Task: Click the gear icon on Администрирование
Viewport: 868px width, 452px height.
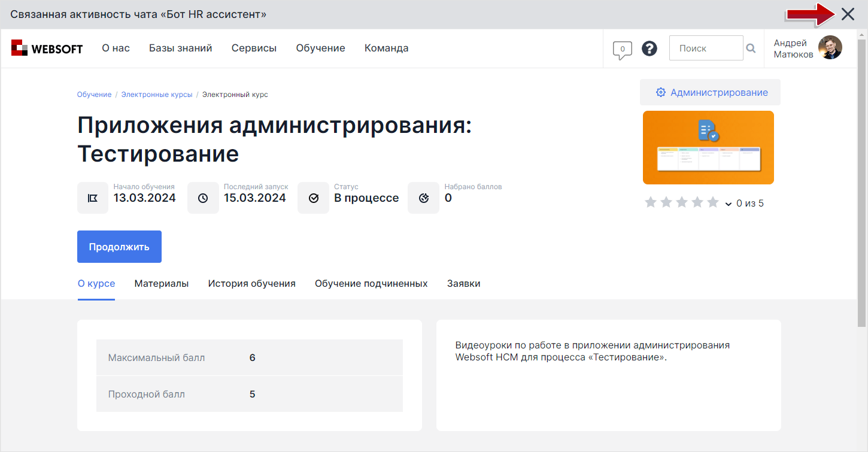Action: click(x=660, y=92)
